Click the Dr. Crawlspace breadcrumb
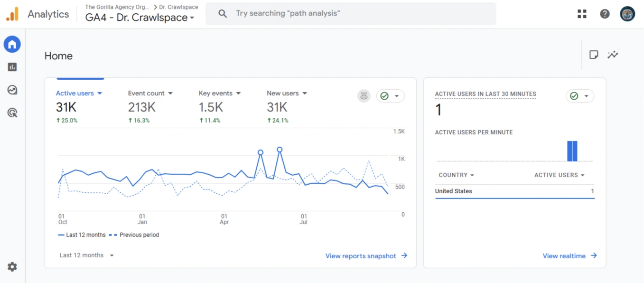 pos(178,7)
